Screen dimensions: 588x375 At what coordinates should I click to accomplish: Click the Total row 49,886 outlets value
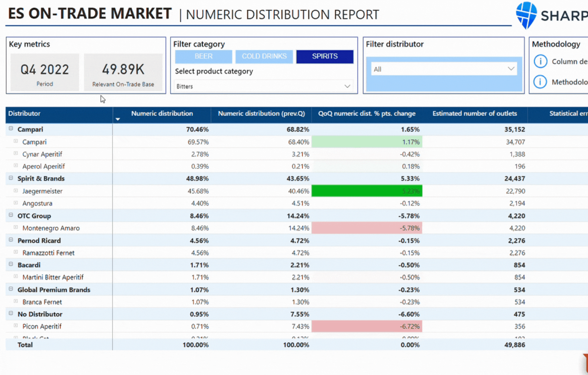point(514,345)
